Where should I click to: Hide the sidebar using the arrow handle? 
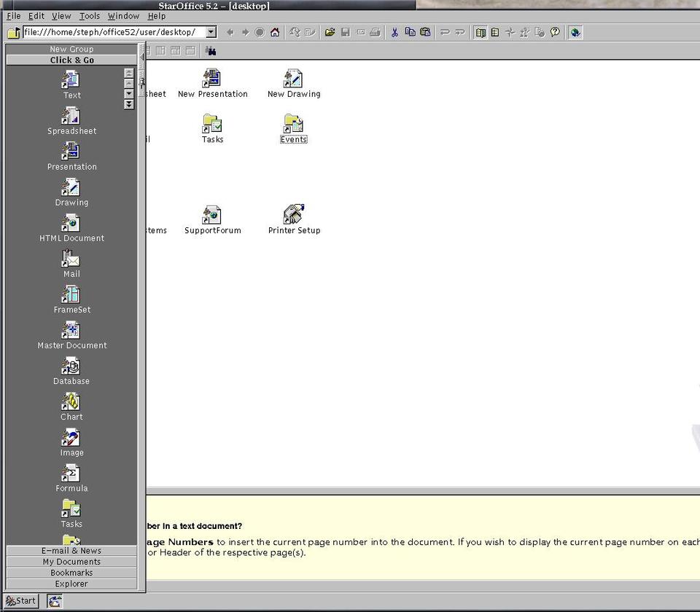pyautogui.click(x=142, y=56)
